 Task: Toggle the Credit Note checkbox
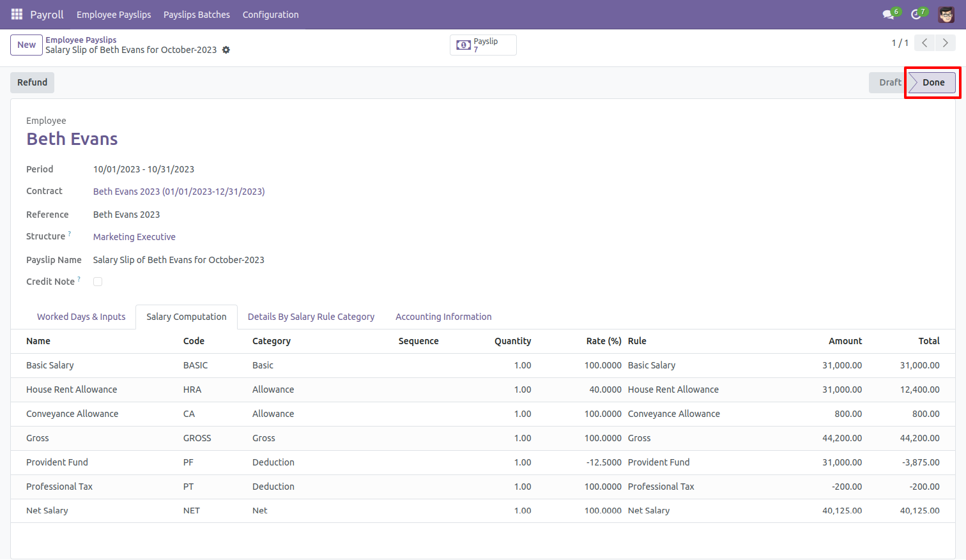point(98,282)
